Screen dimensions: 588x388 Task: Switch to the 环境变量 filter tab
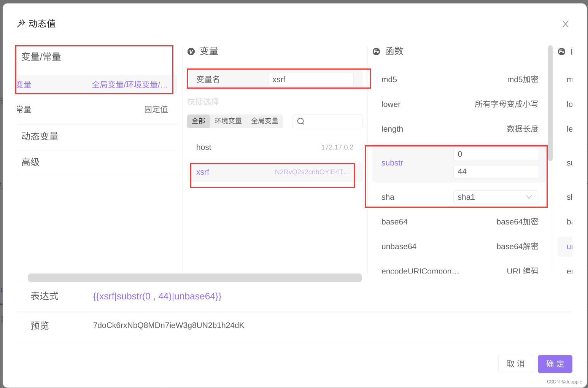tap(228, 121)
